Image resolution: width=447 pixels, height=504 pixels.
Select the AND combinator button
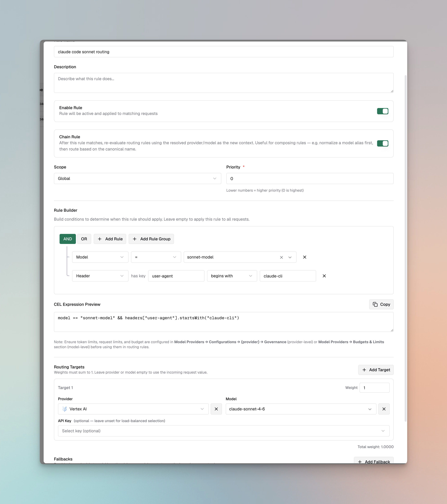(67, 239)
